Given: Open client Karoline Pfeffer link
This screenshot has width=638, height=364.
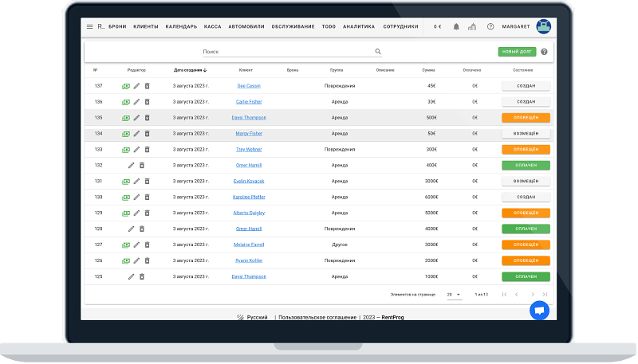Looking at the screenshot, I should pyautogui.click(x=249, y=197).
